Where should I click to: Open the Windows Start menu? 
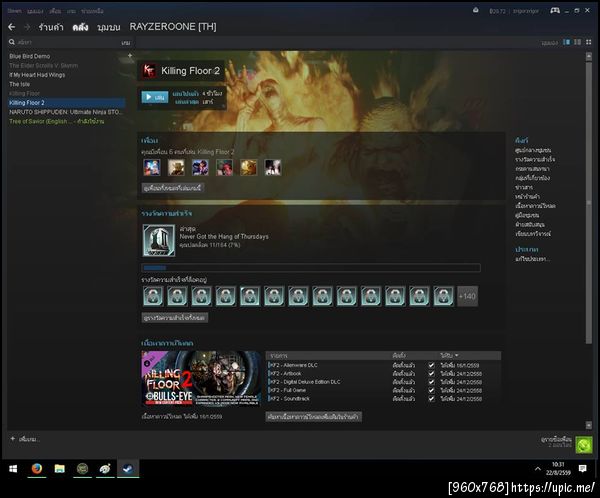click(13, 469)
